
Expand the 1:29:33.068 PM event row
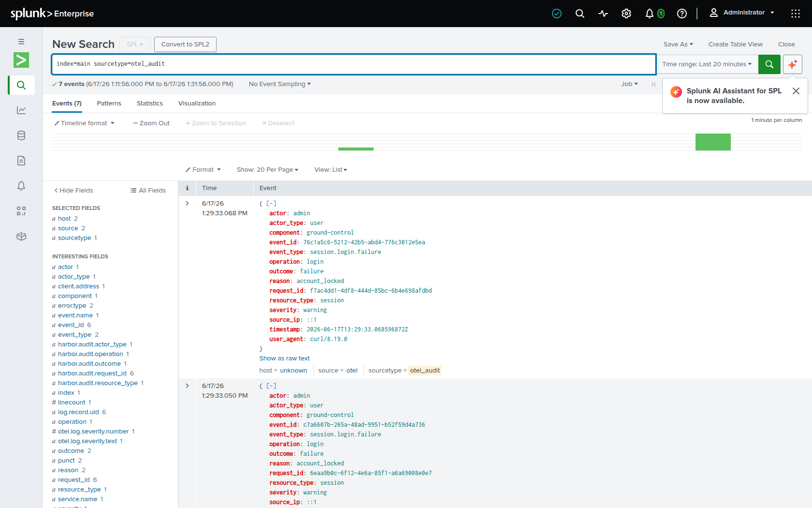tap(187, 204)
